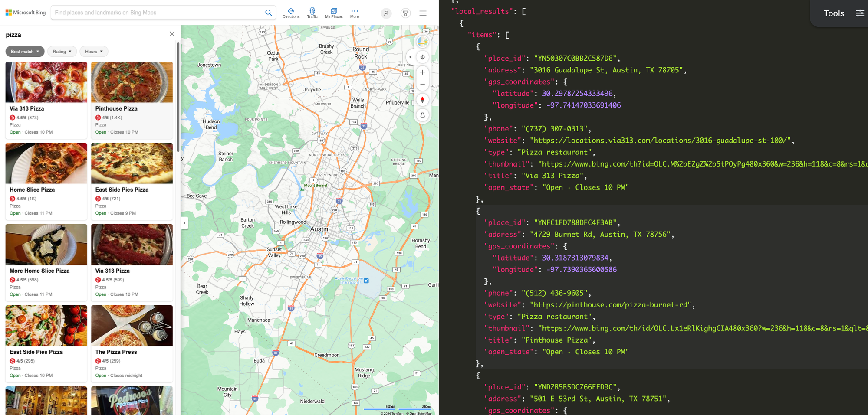Open Pedroso's Pizza photo
Screen dimensions: 868x415
point(132,401)
